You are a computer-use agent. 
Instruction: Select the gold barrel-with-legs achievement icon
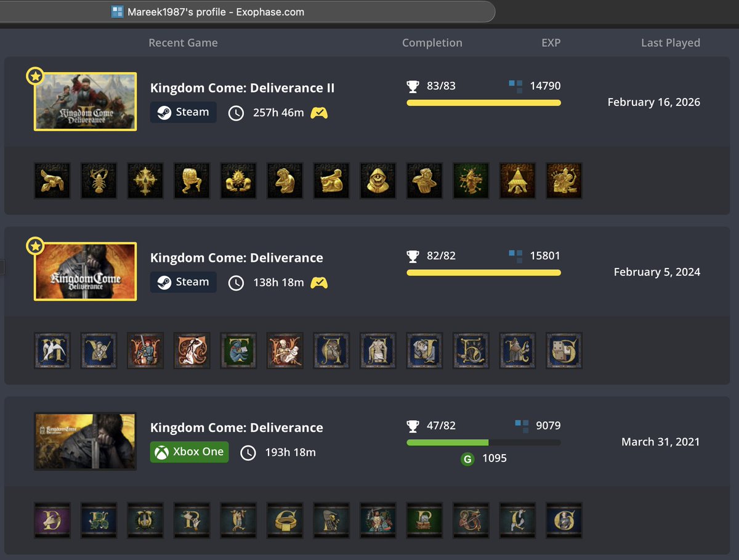pyautogui.click(x=192, y=181)
